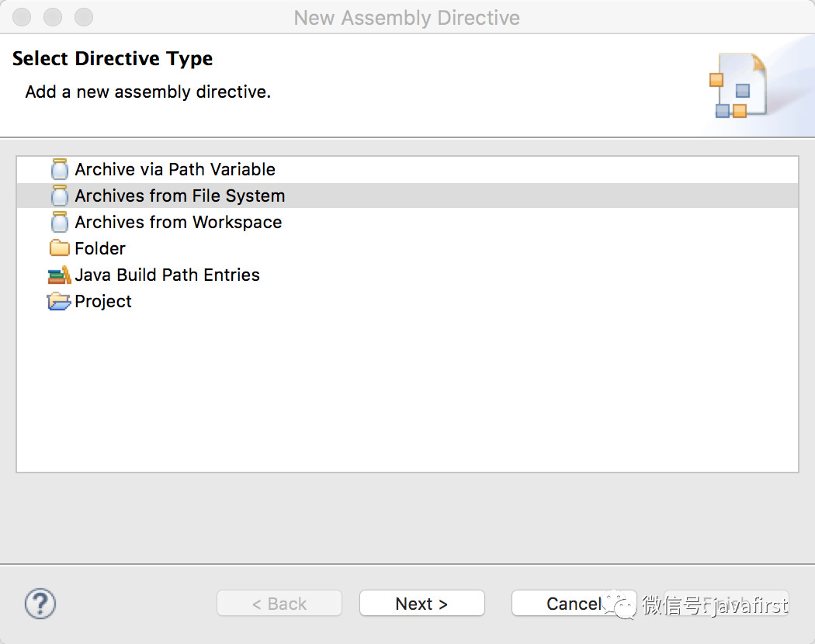Select Archive via Path Variable entry

pyautogui.click(x=175, y=169)
